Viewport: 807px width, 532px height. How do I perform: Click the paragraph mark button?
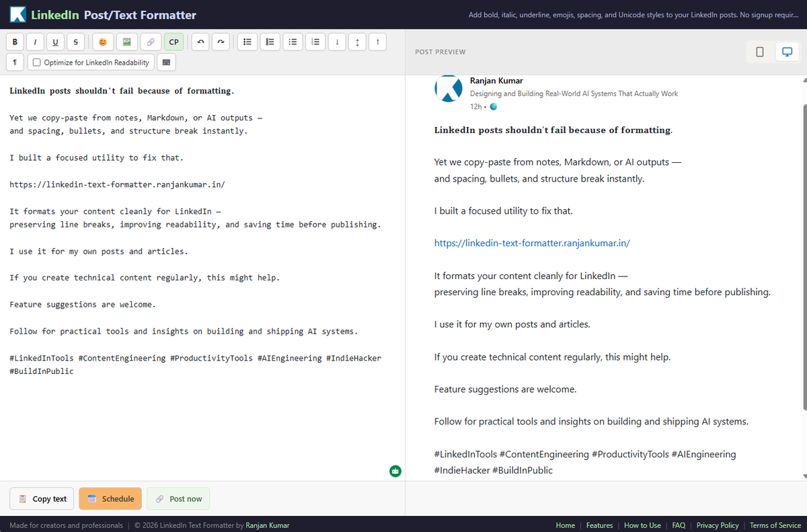tap(15, 63)
